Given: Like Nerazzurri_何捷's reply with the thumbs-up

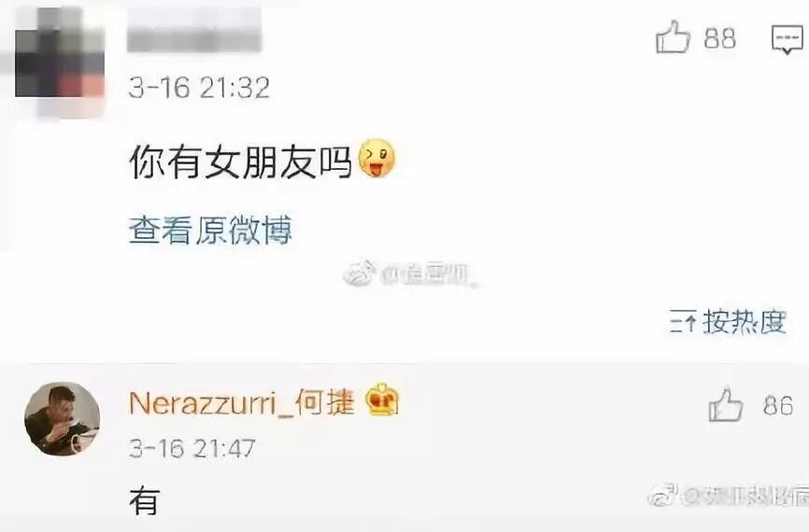Looking at the screenshot, I should [726, 405].
